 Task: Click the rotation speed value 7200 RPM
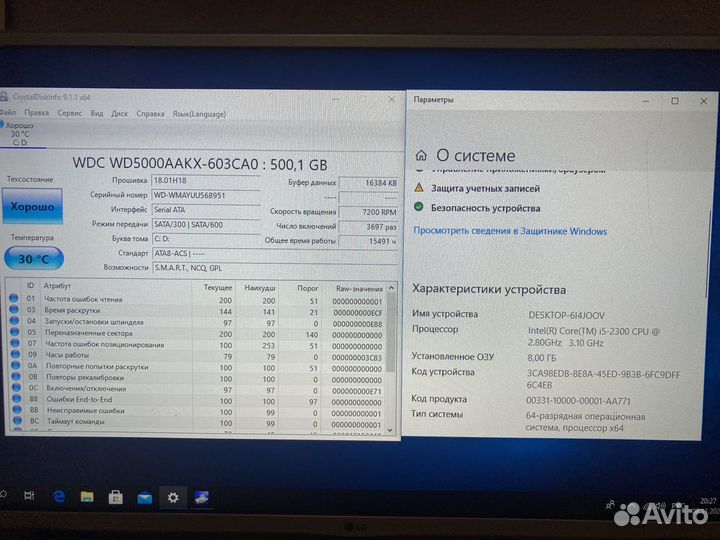tap(368, 213)
